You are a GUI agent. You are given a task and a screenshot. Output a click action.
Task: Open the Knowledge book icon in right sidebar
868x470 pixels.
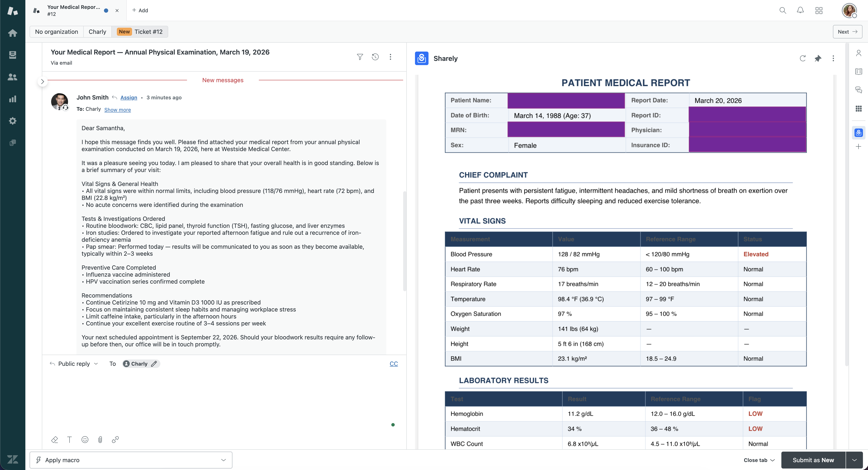click(x=858, y=71)
